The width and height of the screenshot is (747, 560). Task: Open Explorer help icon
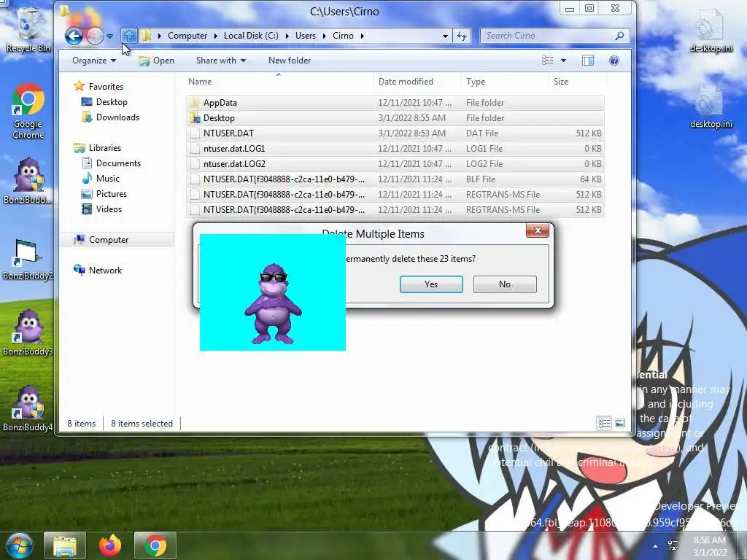point(614,61)
